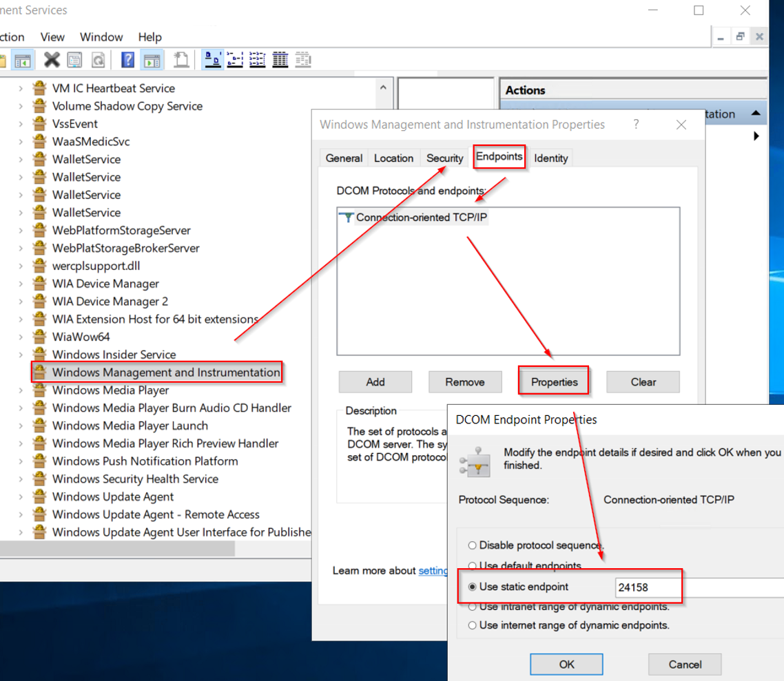
Task: Click the new document toolbar icon
Action: click(181, 60)
